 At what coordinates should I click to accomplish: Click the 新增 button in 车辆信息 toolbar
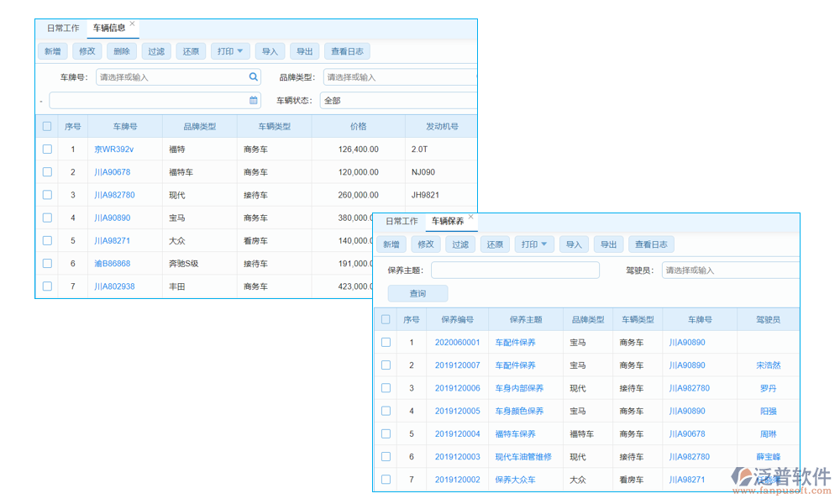tap(52, 50)
